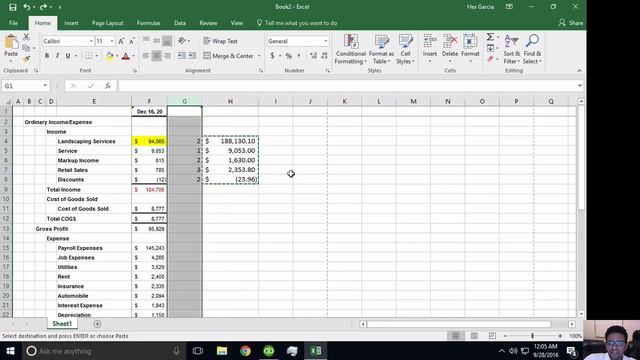Image resolution: width=640 pixels, height=360 pixels.
Task: Expand the formula bar
Action: (x=580, y=86)
